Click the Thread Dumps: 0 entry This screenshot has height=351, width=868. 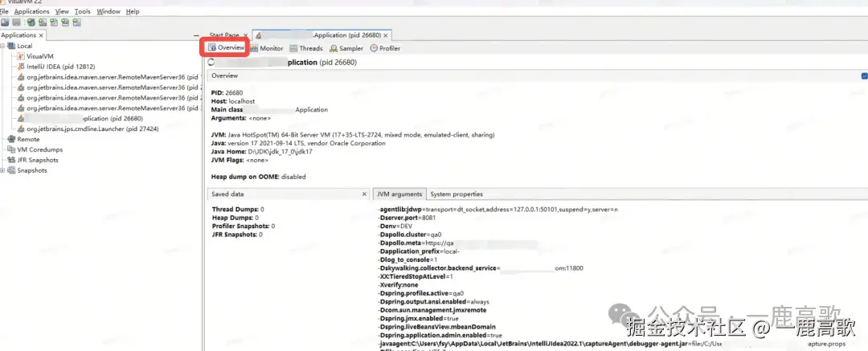coord(238,210)
